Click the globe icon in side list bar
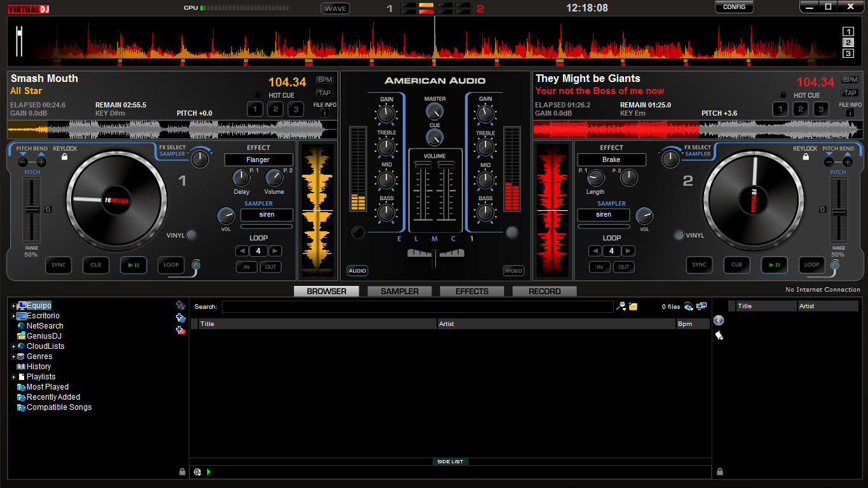Image resolution: width=868 pixels, height=488 pixels. click(198, 471)
